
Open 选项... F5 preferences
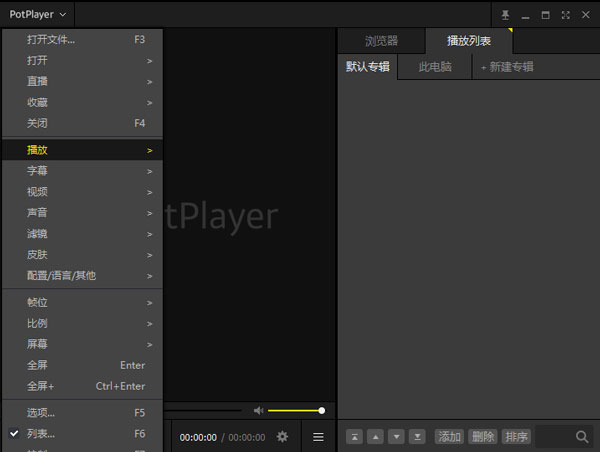[82, 413]
